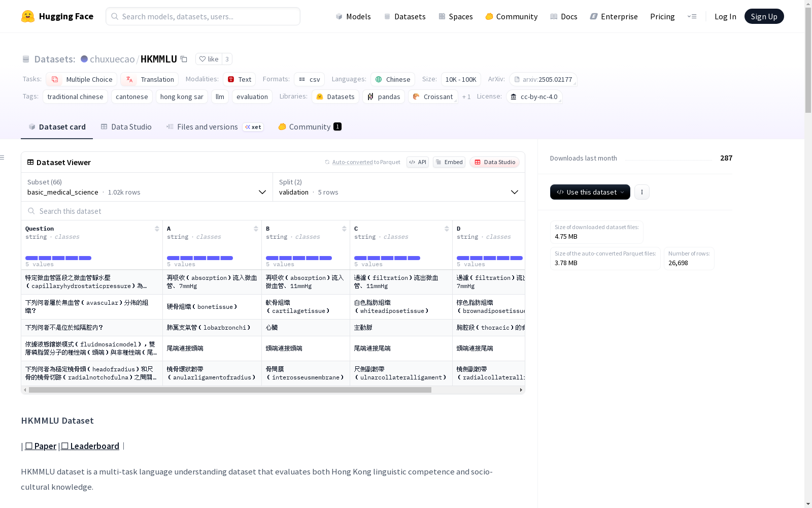The image size is (812, 508).
Task: Click the pandas library tag
Action: pyautogui.click(x=384, y=97)
